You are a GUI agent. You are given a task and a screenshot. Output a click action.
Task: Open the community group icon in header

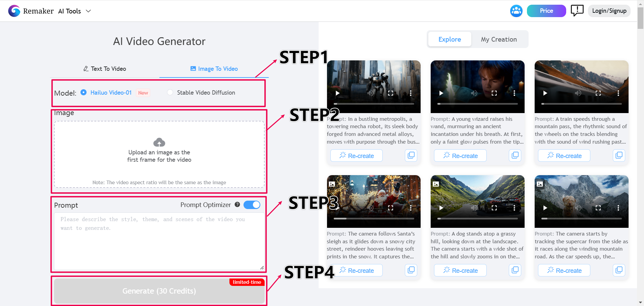(516, 11)
